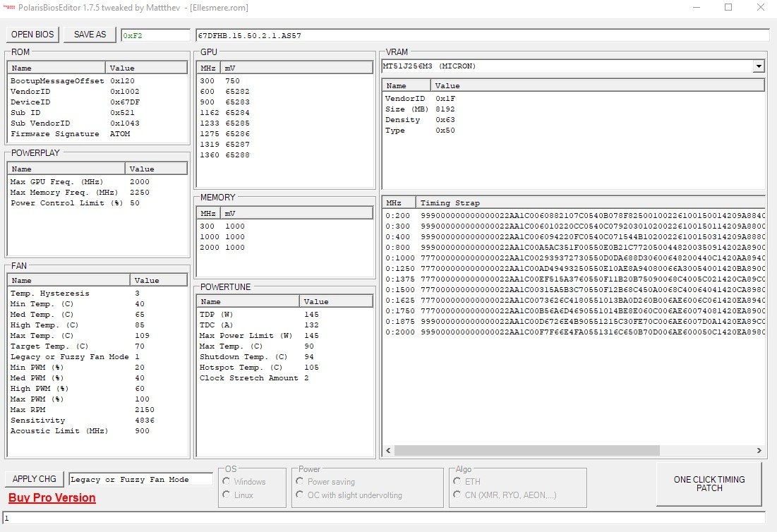Image resolution: width=777 pixels, height=532 pixels.
Task: Maximize the PolarisBiosEditor window
Action: coord(728,8)
